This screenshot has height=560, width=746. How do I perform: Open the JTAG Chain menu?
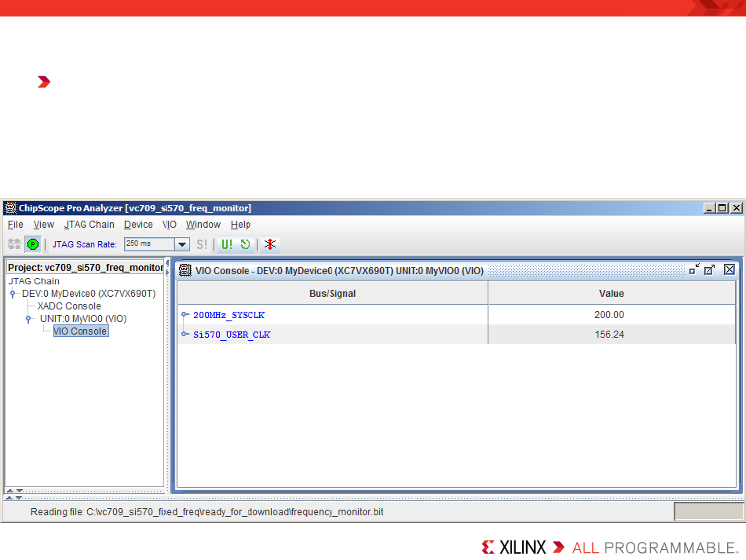pos(90,225)
